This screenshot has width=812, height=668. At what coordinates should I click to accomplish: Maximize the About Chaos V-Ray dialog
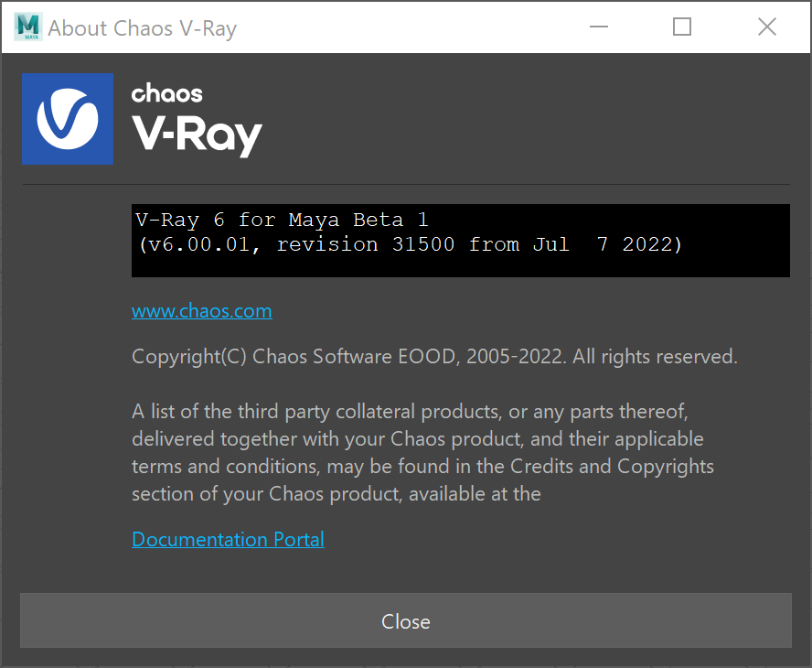pos(682,27)
